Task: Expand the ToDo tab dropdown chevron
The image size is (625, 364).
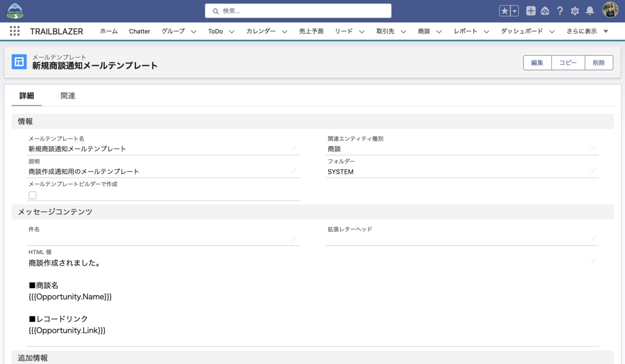Action: tap(232, 32)
